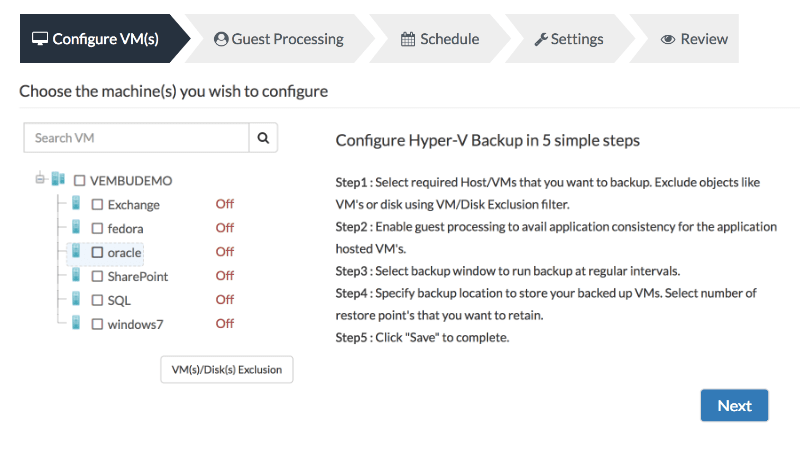This screenshot has height=450, width=800.
Task: Check the oracle VM checkbox
Action: click(97, 253)
